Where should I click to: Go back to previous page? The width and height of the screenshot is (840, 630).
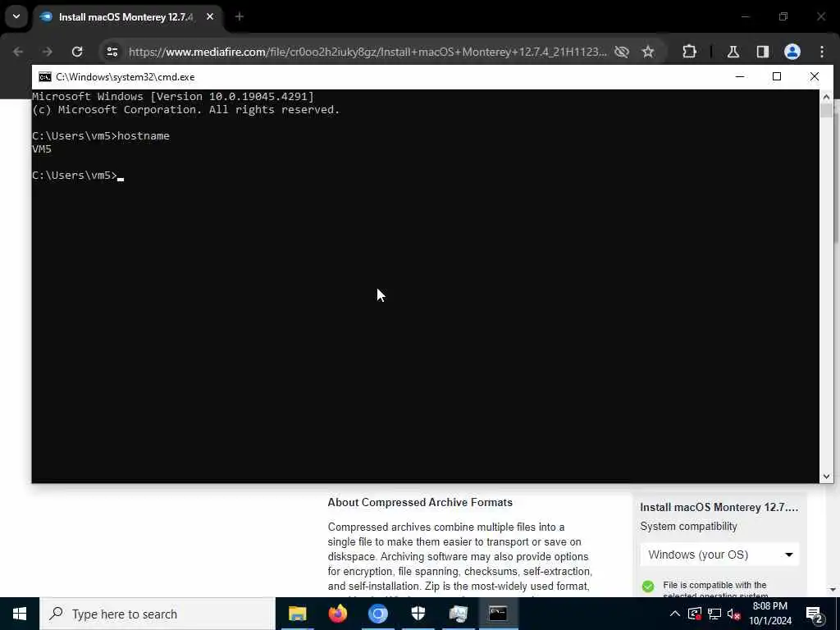click(18, 52)
